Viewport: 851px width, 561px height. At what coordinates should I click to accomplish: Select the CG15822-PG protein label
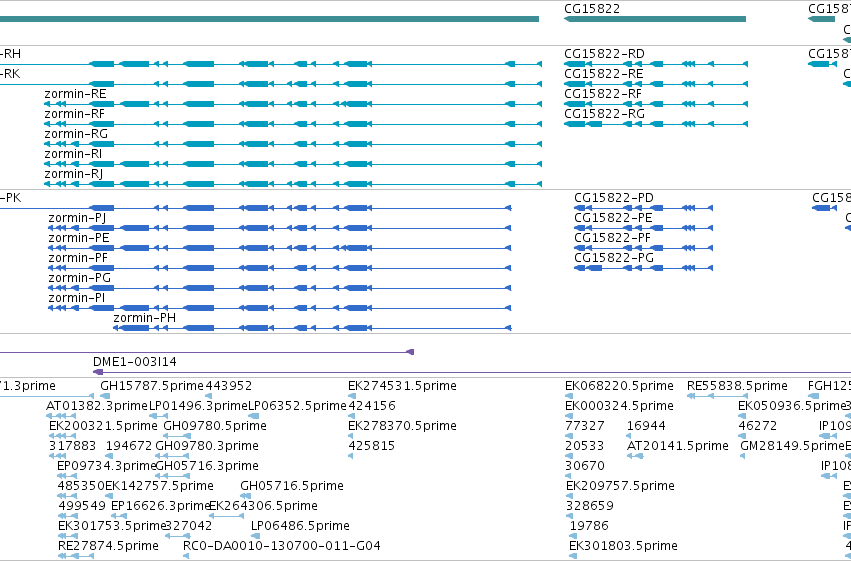coord(614,258)
